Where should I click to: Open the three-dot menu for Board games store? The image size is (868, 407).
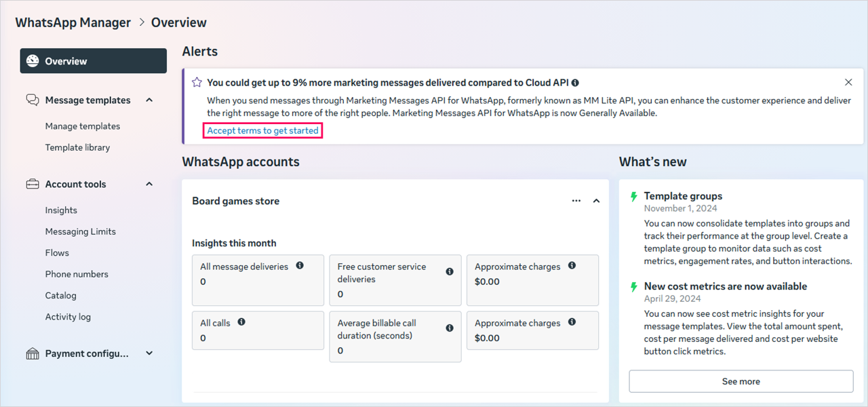pyautogui.click(x=576, y=201)
